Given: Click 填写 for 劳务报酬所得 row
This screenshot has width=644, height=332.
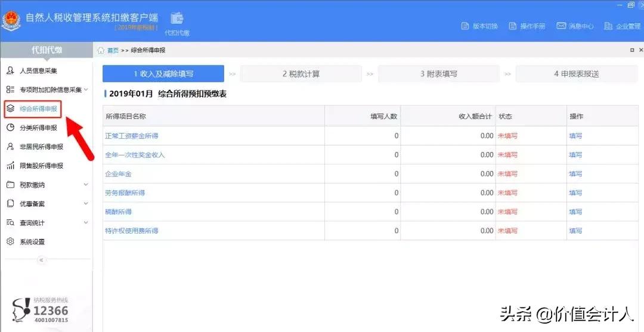Looking at the screenshot, I should tap(575, 193).
